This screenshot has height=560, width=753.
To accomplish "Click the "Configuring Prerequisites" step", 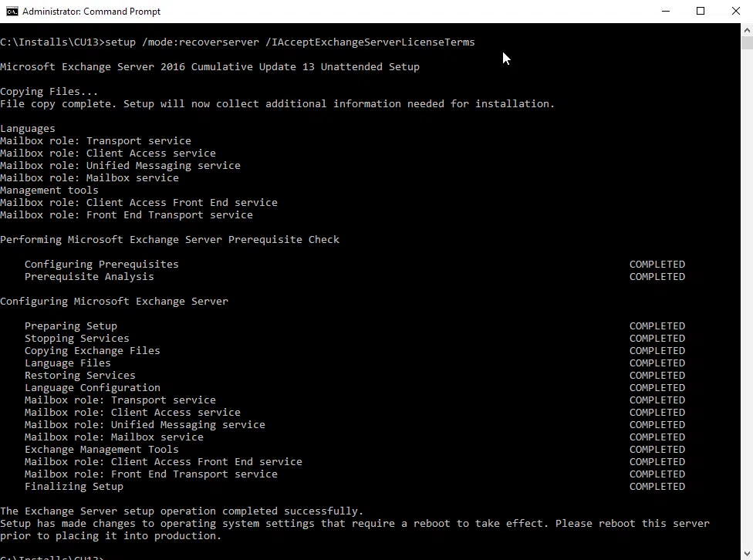I will [x=101, y=264].
